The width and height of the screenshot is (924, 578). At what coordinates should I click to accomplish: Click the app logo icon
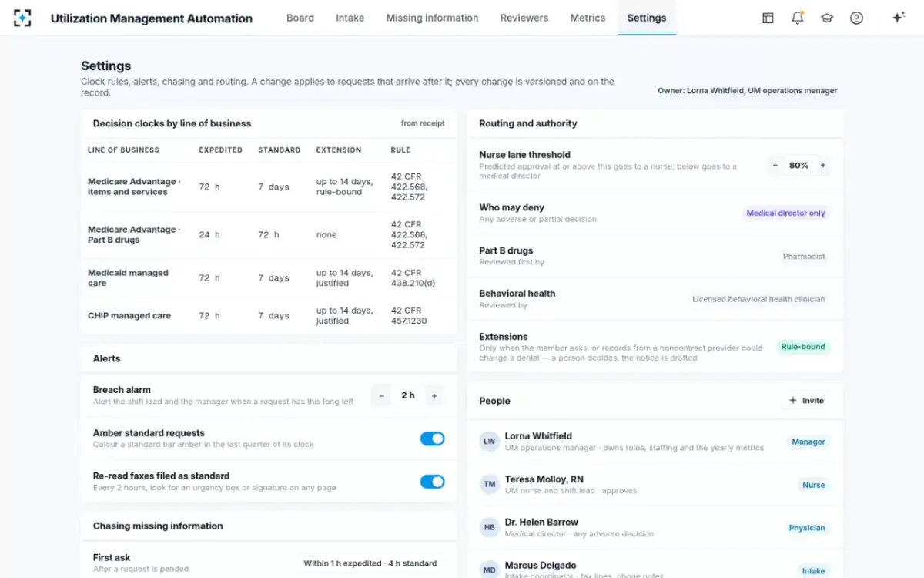(x=22, y=18)
